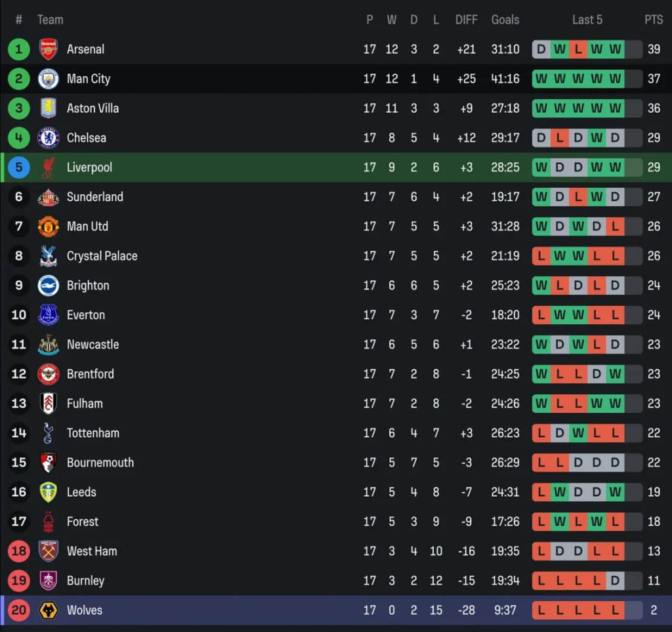Sort teams using the DIFF column header
The width and height of the screenshot is (672, 632).
pyautogui.click(x=467, y=20)
